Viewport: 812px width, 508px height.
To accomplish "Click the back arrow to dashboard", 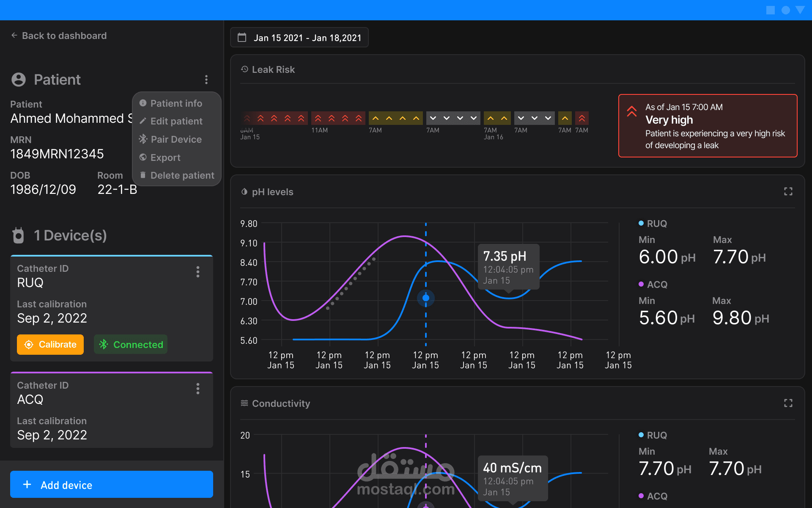I will (x=14, y=36).
